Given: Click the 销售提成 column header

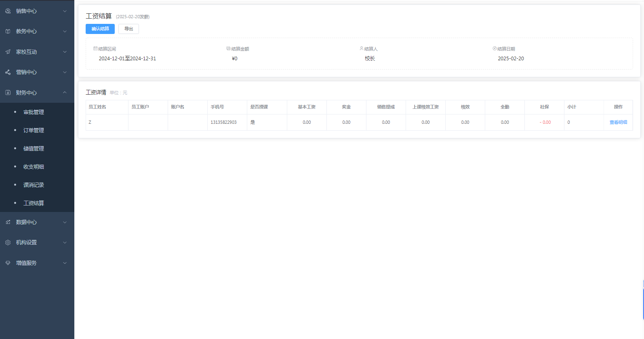Looking at the screenshot, I should 386,107.
